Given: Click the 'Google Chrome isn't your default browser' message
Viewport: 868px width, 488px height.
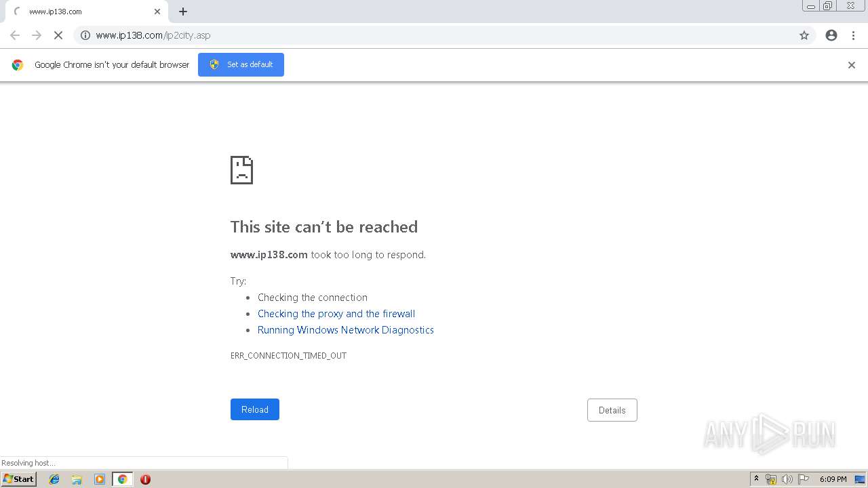Looking at the screenshot, I should click(112, 65).
